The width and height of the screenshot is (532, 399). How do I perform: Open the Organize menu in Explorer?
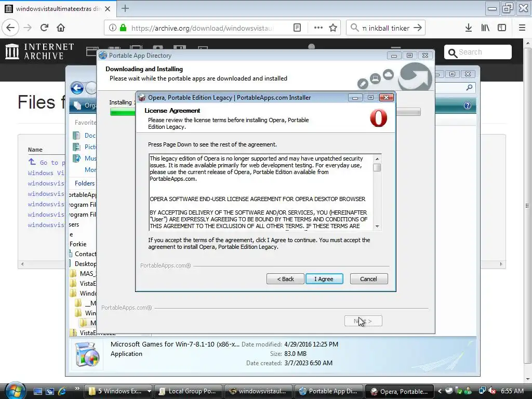tap(86, 105)
